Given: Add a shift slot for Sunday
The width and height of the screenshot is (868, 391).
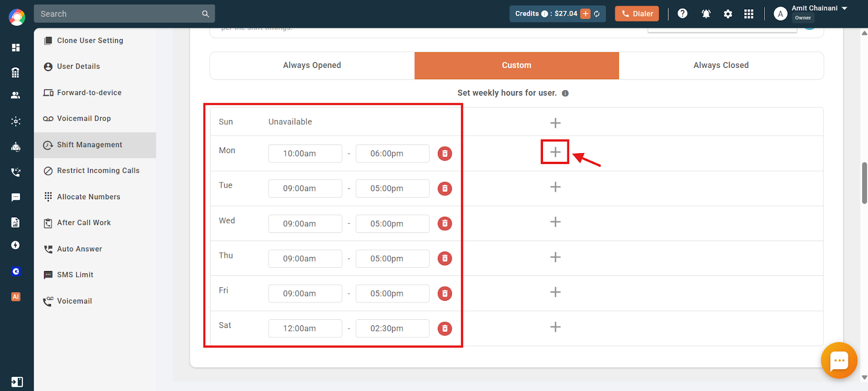Looking at the screenshot, I should (x=556, y=123).
